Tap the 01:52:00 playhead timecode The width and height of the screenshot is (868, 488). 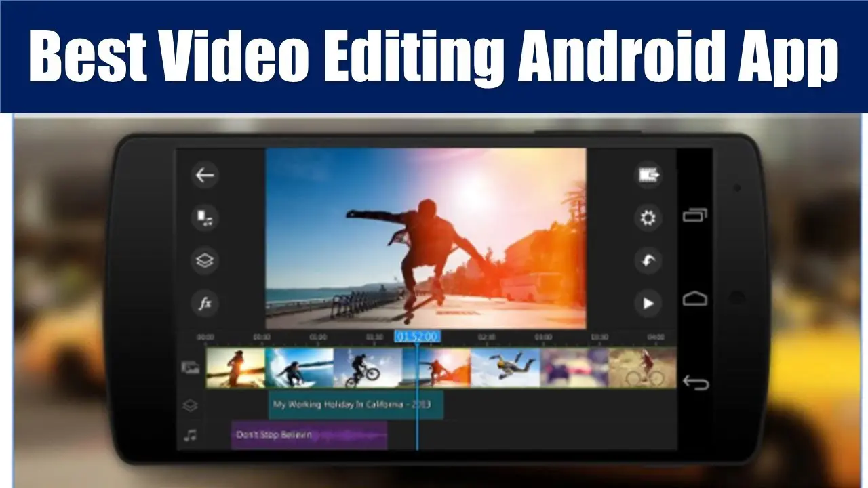pos(417,335)
